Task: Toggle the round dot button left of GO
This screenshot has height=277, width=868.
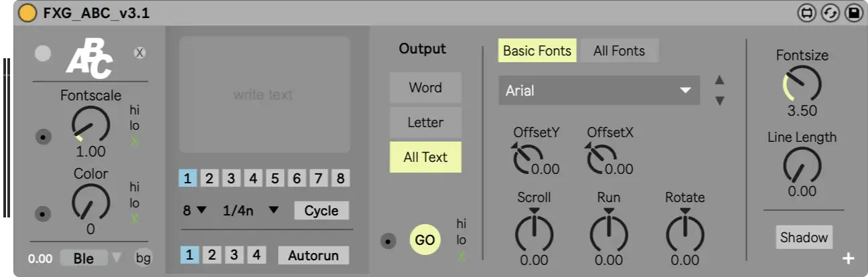Action: tap(388, 241)
